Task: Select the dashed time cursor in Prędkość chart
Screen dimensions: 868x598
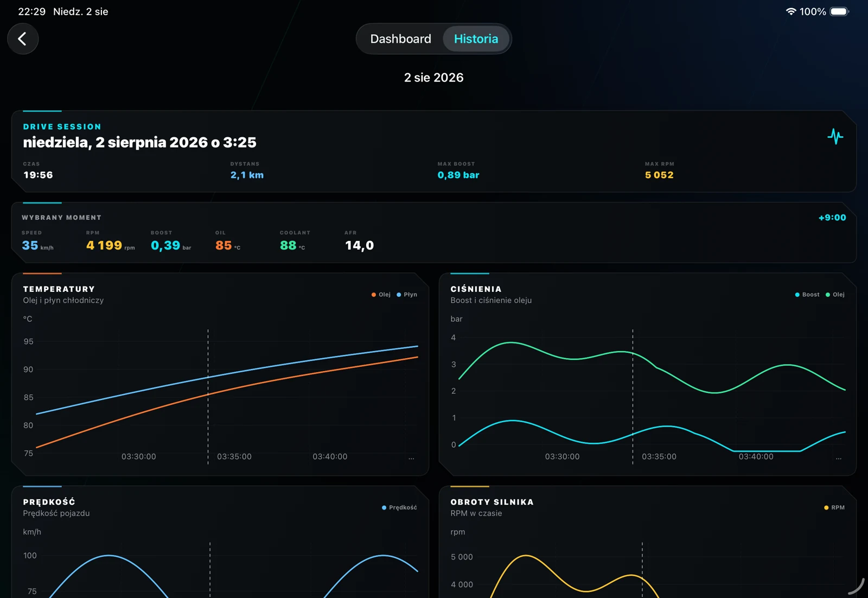Action: click(210, 570)
